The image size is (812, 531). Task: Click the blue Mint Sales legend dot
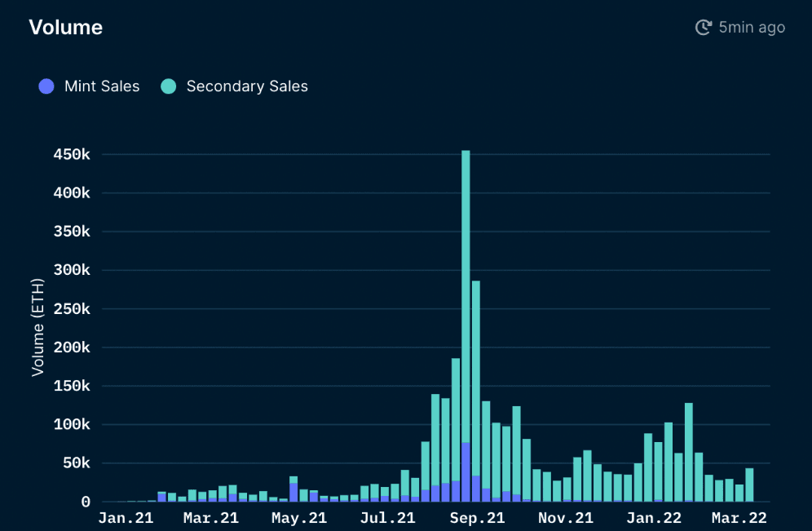point(46,86)
